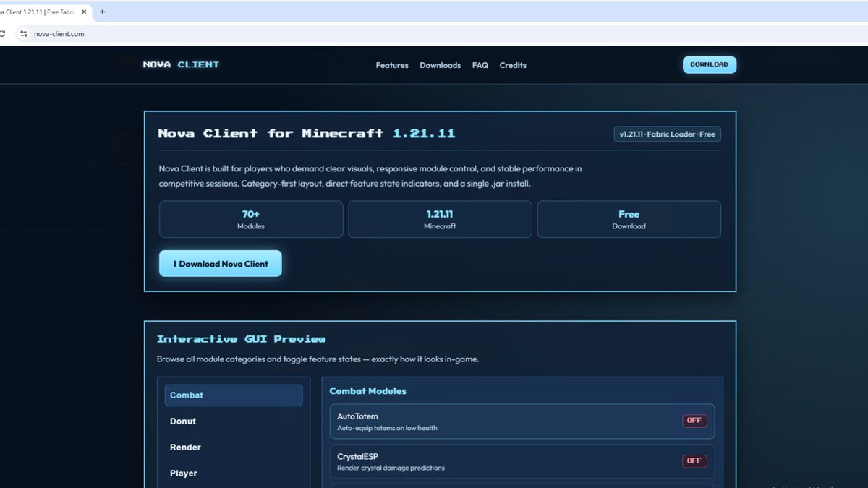Screen dimensions: 868x488
Task: Click the site information icon in address bar
Action: click(23, 33)
